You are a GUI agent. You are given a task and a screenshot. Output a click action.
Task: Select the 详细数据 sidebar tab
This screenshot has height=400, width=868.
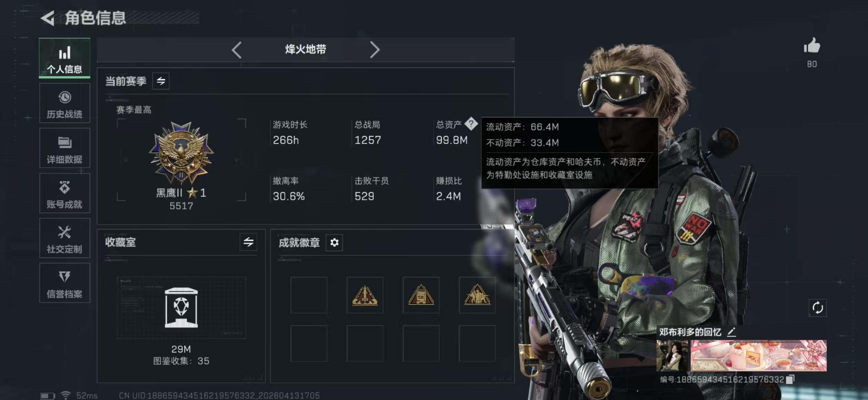click(x=65, y=148)
